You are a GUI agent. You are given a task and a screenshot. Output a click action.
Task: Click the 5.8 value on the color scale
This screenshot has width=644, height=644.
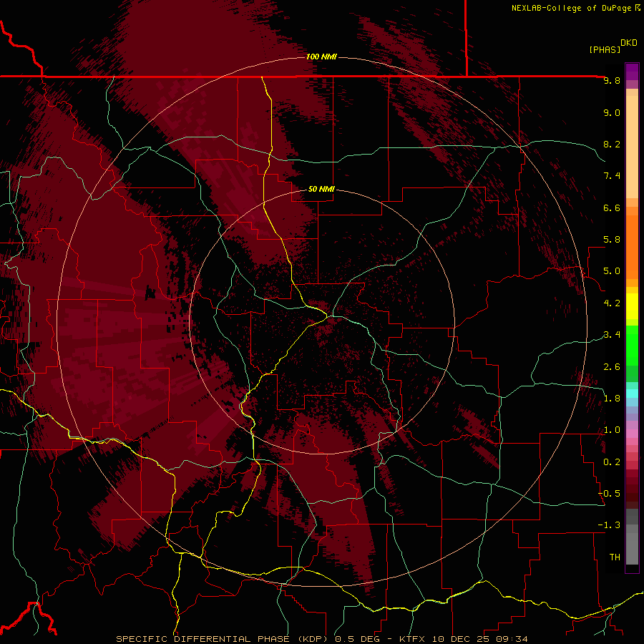click(612, 240)
